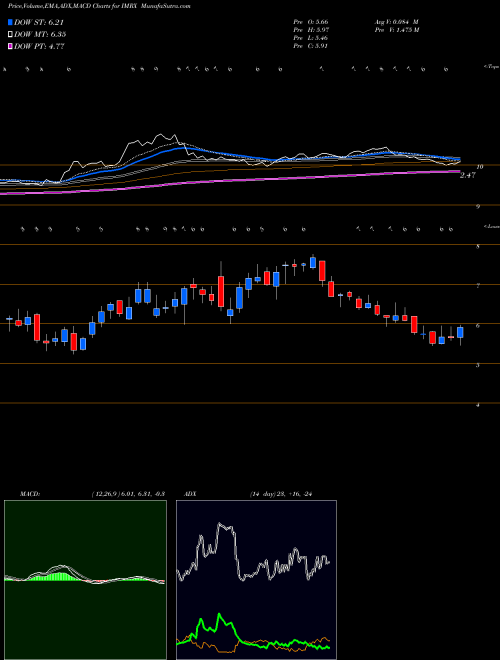Image resolution: width=500 pixels, height=660 pixels.
Task: Click the 'Pre O: 5.66' open value
Action: tap(311, 22)
